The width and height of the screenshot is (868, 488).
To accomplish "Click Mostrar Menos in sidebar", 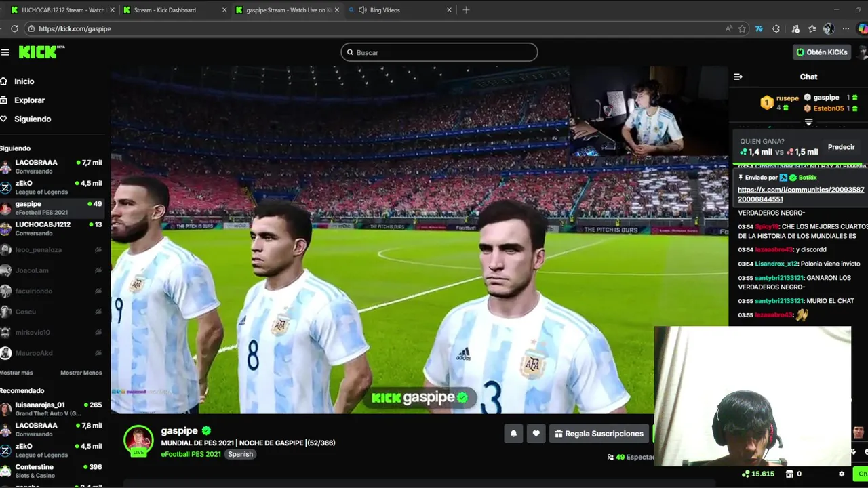I will pos(81,373).
